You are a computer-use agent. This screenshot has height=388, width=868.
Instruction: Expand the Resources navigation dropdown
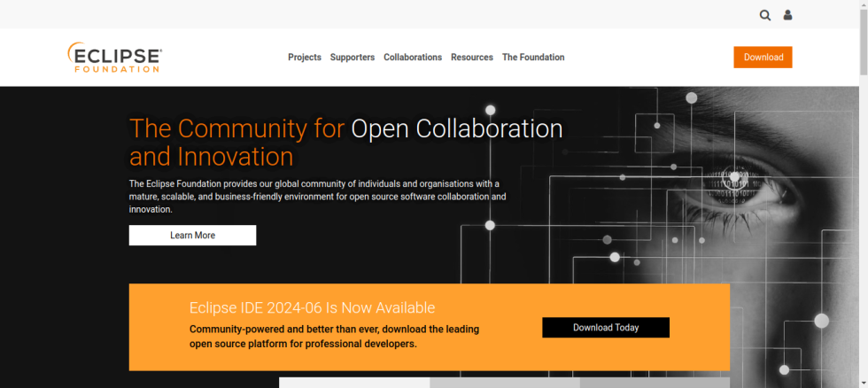tap(472, 58)
